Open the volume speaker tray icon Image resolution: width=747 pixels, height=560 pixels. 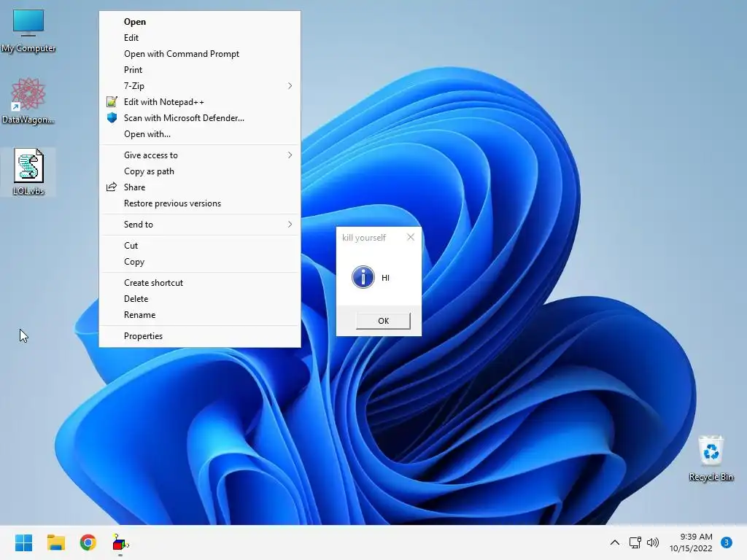(653, 542)
